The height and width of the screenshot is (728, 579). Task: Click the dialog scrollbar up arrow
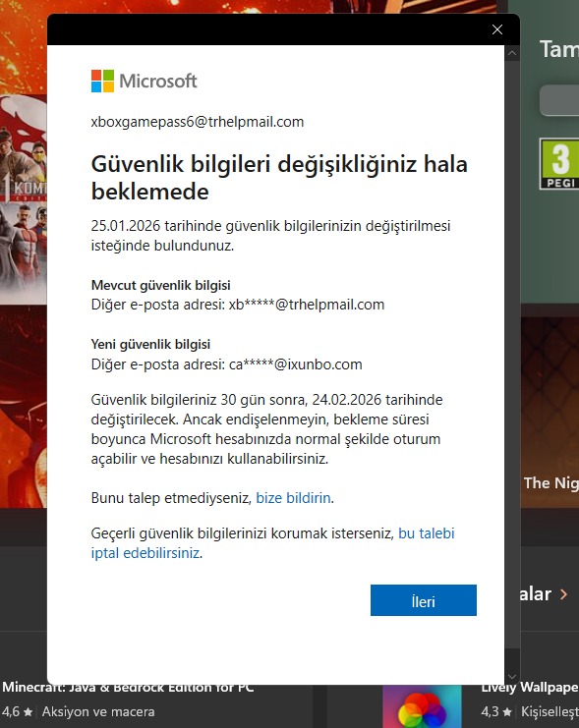[512, 53]
